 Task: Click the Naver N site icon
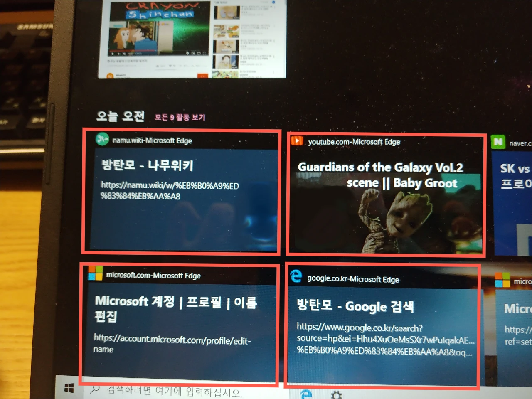498,142
